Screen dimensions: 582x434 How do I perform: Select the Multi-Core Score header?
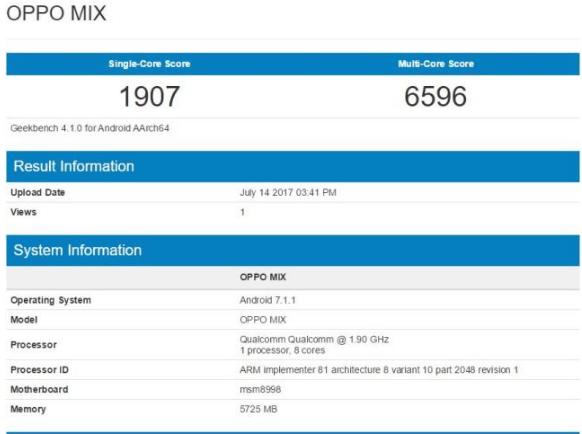click(436, 64)
